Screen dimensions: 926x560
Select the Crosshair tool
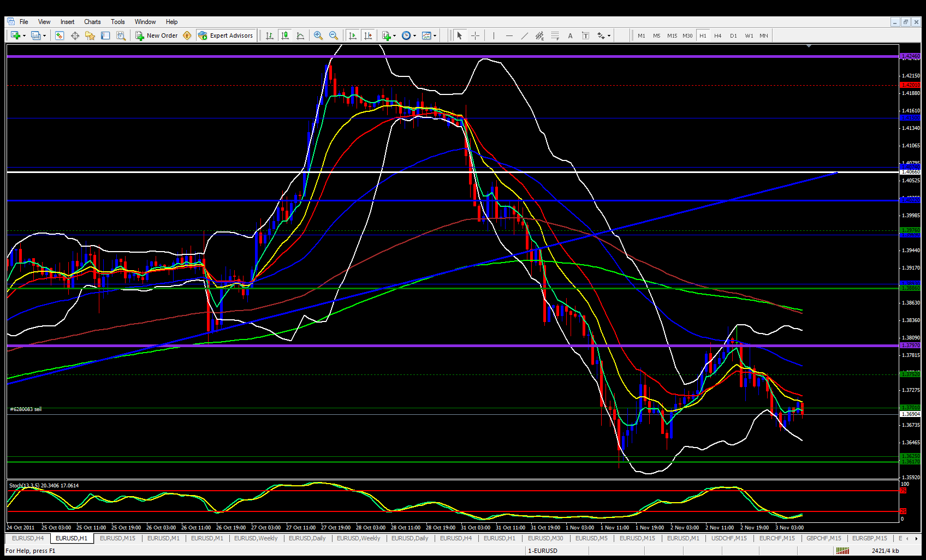coord(476,35)
